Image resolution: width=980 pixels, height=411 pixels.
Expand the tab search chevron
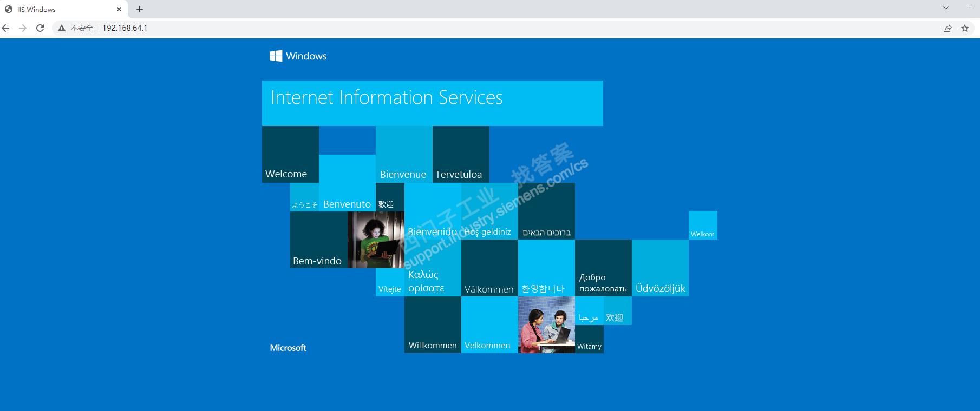click(946, 8)
